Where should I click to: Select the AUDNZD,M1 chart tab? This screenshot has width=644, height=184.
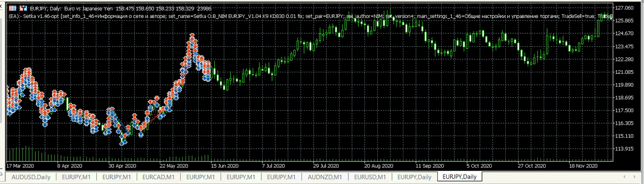(325, 177)
